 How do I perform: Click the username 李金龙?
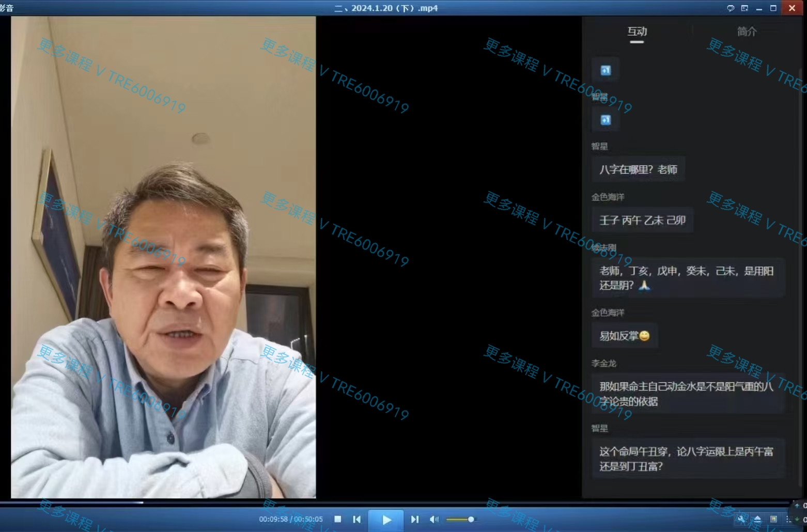pos(603,363)
